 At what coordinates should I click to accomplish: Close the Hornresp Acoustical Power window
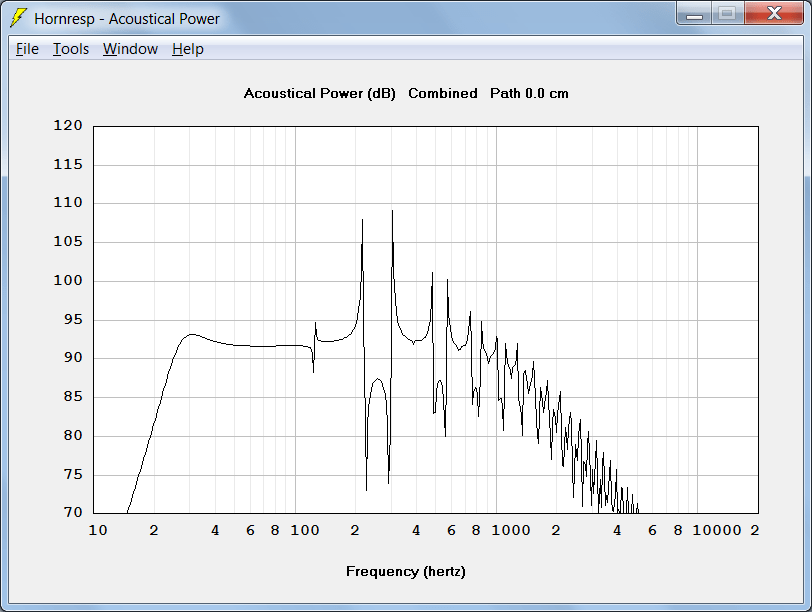pyautogui.click(x=774, y=14)
